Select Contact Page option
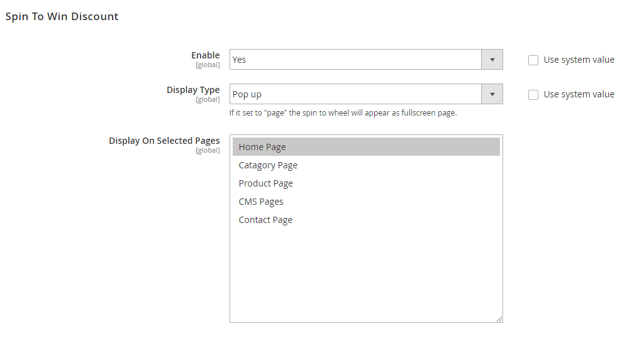 pos(265,220)
